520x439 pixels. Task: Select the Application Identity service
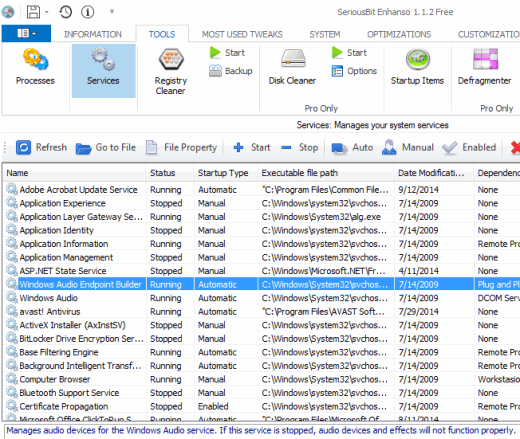coord(262,230)
